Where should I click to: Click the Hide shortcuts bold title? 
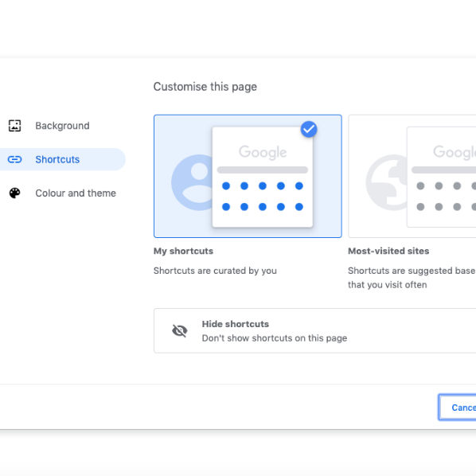(236, 324)
